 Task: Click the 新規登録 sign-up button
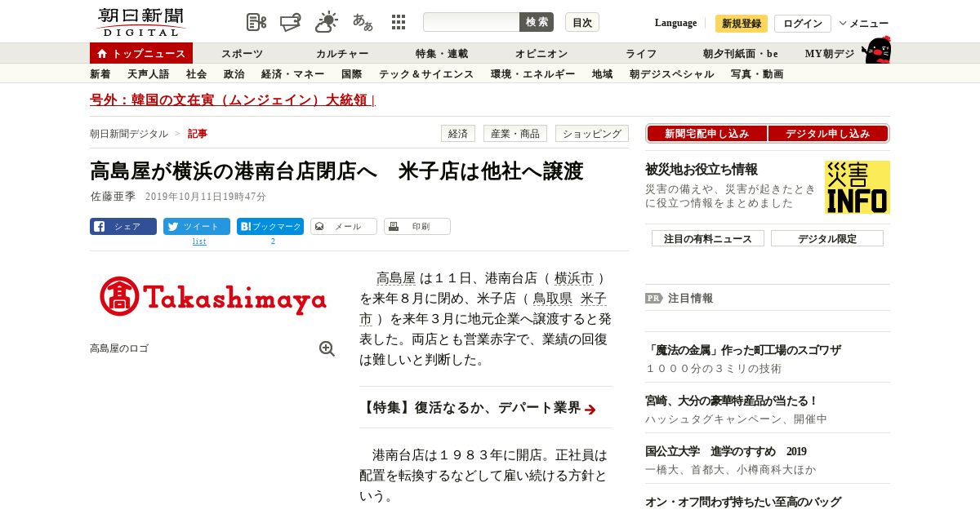[742, 24]
